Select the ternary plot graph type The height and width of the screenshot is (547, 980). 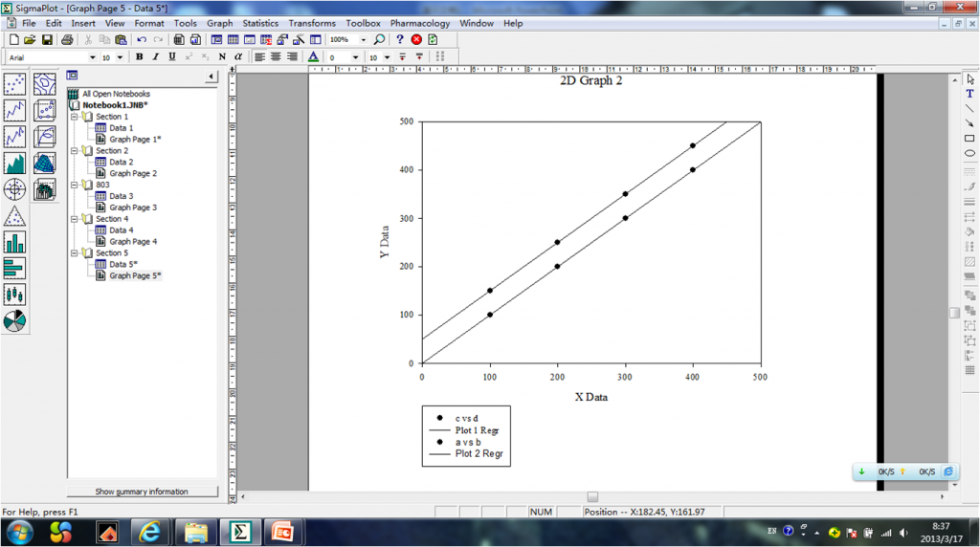tap(14, 216)
